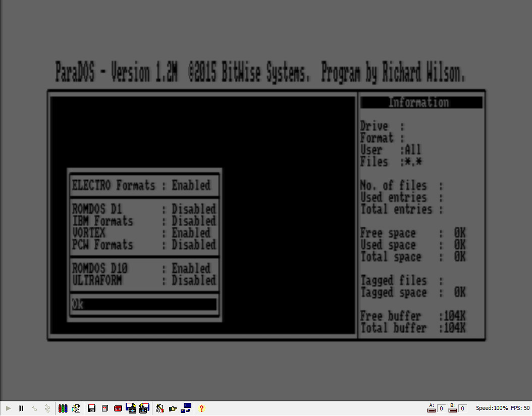Screen dimensions: 532x416
Task: Click the 'User :All' line
Action: [x=391, y=149]
